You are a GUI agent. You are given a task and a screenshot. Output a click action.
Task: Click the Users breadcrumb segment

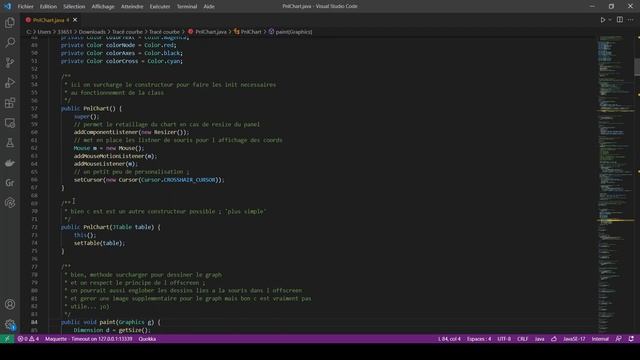tap(44, 32)
